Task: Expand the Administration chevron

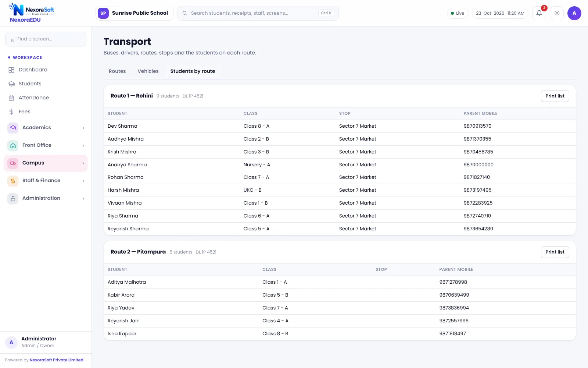Action: coord(83,199)
